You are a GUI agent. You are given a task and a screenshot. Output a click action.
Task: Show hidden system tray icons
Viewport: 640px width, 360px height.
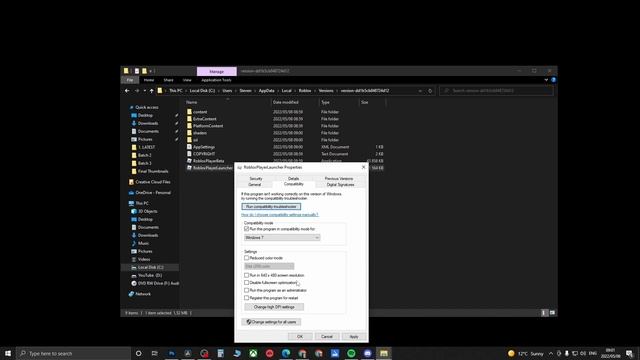(551, 353)
